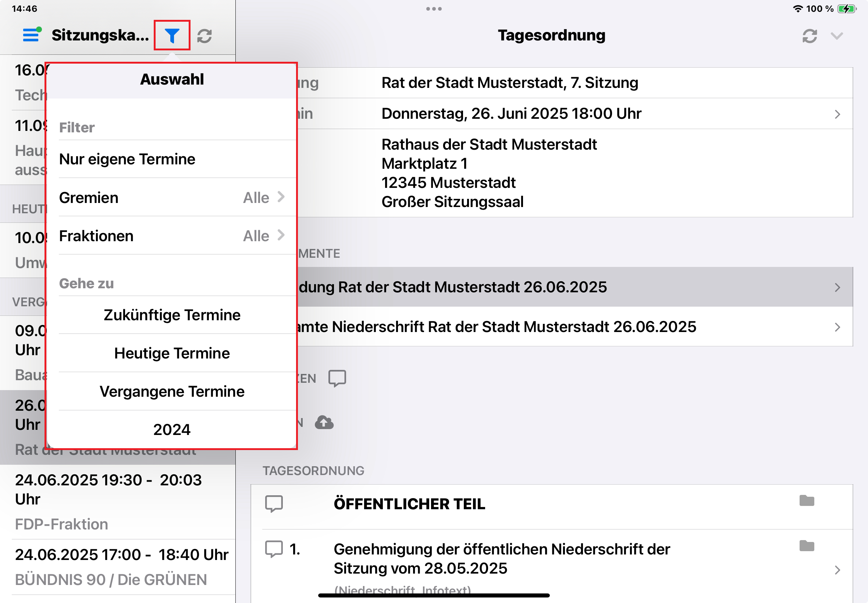
Task: Tap the cloud upload icon
Action: click(x=324, y=422)
